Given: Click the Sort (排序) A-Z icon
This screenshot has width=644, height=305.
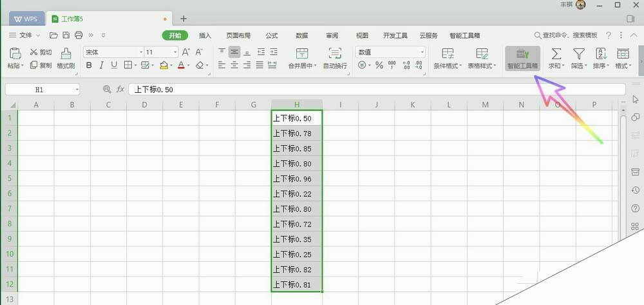Looking at the screenshot, I should pos(601,54).
